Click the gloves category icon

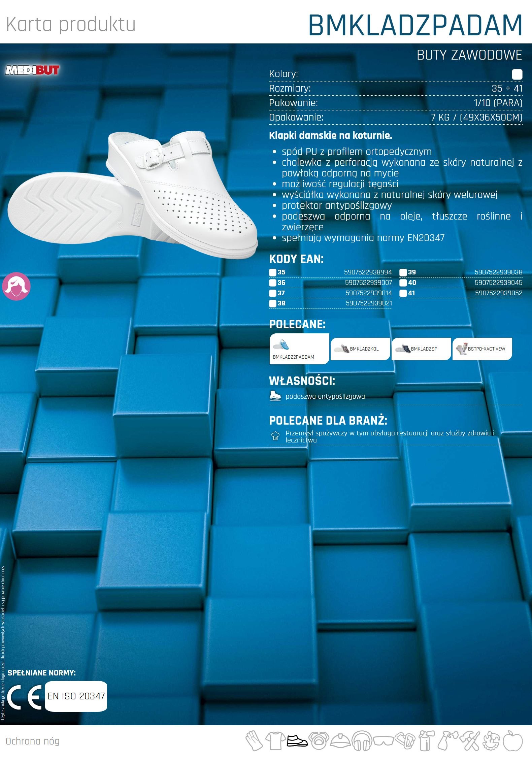[254, 741]
